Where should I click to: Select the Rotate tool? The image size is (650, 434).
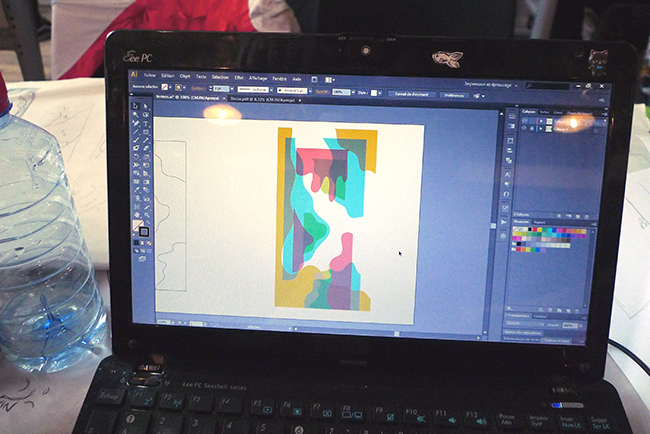click(136, 156)
